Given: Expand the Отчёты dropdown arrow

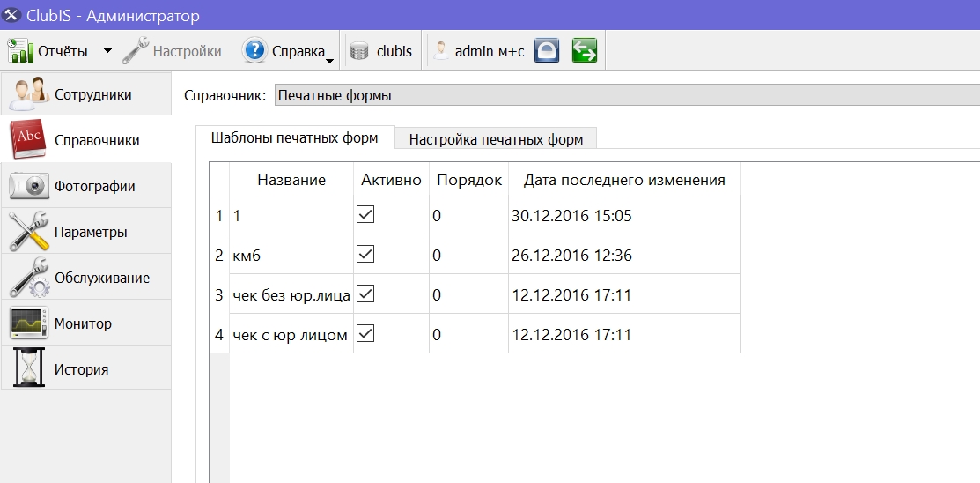Looking at the screenshot, I should click(107, 50).
